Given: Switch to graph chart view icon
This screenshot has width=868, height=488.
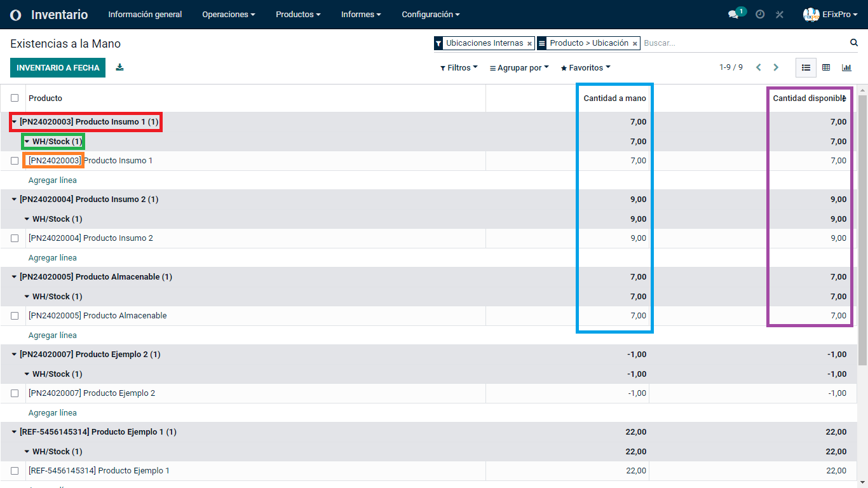Looking at the screenshot, I should point(846,67).
